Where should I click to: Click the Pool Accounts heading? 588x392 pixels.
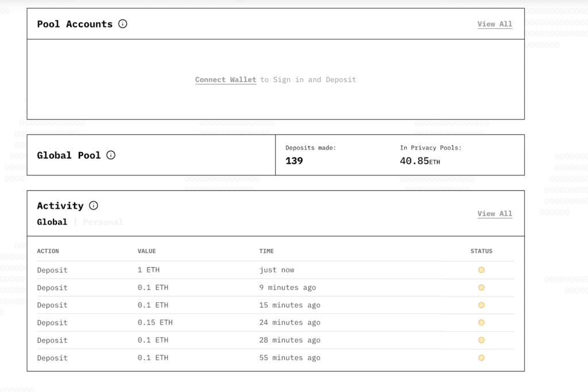(x=75, y=24)
